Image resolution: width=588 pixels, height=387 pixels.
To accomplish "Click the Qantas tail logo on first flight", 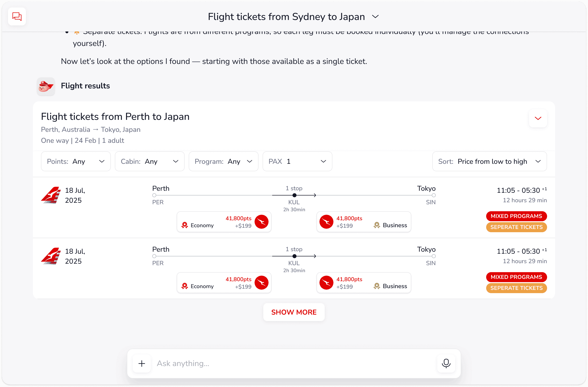I will (51, 195).
